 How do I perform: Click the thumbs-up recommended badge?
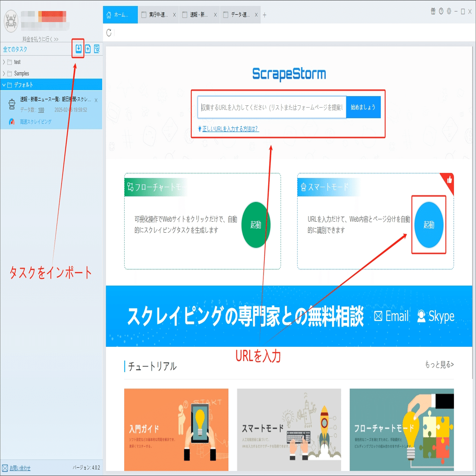449,180
